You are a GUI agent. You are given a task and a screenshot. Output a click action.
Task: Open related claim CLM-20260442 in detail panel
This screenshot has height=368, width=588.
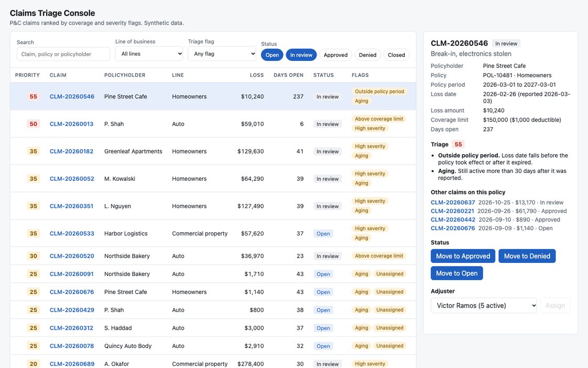click(x=453, y=220)
